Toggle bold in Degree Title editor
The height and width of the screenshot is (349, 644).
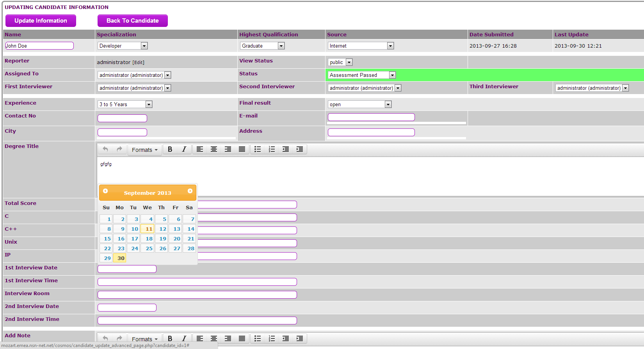point(170,149)
